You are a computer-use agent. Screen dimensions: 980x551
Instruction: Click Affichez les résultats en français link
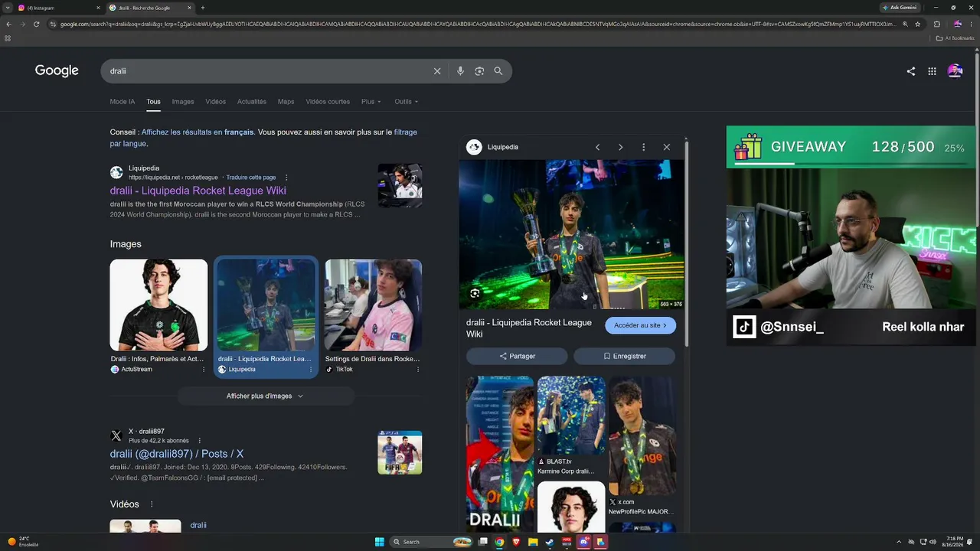[198, 132]
